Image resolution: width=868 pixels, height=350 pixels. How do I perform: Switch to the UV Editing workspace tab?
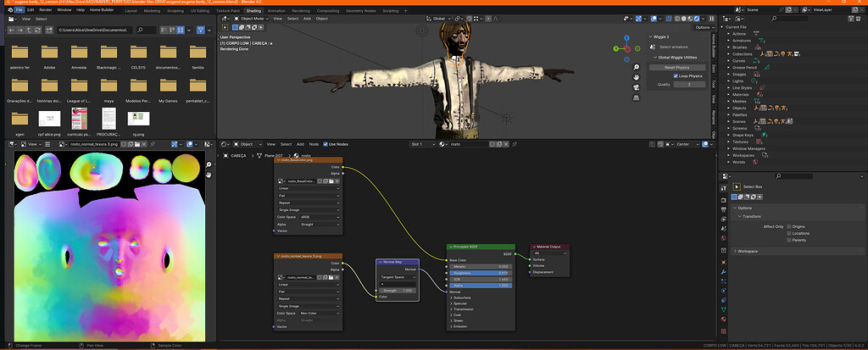point(200,10)
